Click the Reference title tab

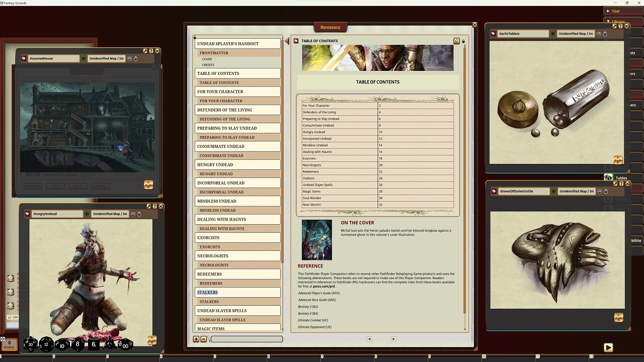click(330, 27)
